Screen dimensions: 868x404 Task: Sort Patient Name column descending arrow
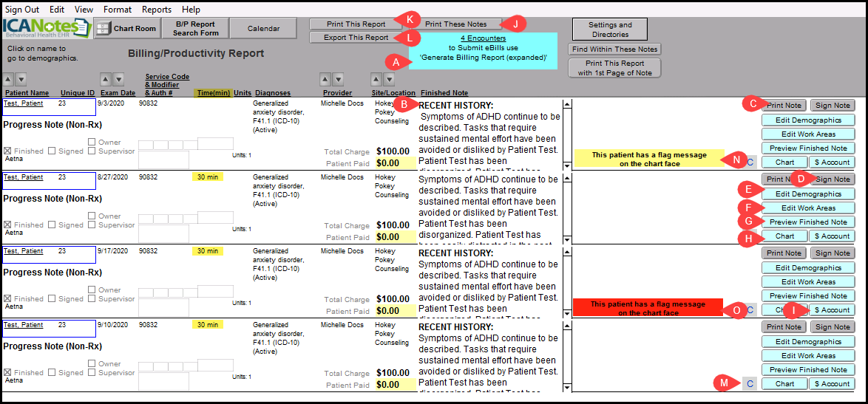[x=21, y=79]
